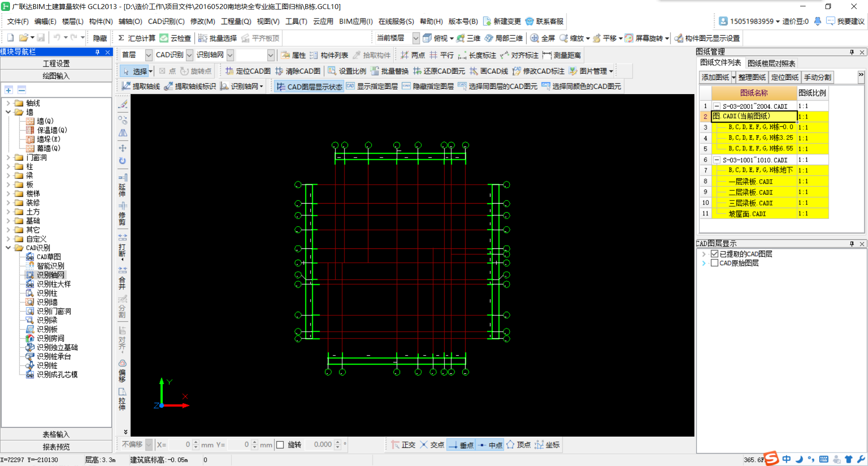
Task: Open the 构件列表 component list
Action: tap(329, 55)
